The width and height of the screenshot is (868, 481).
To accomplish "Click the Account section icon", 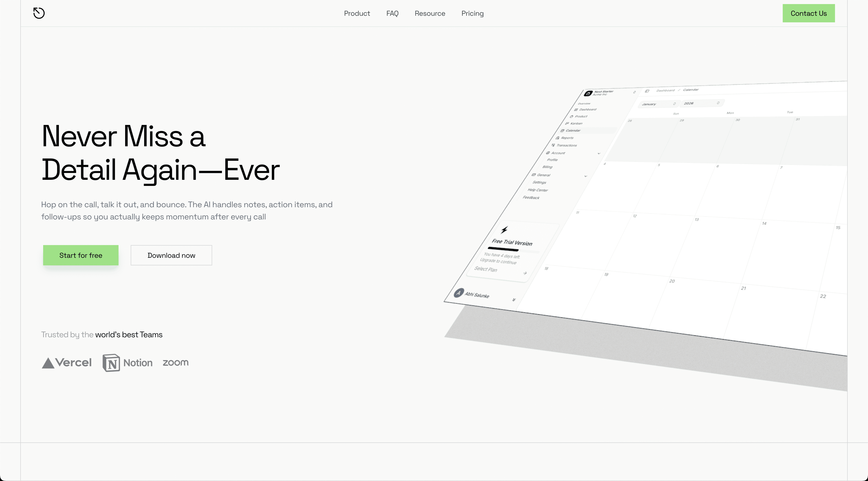I will pos(548,153).
